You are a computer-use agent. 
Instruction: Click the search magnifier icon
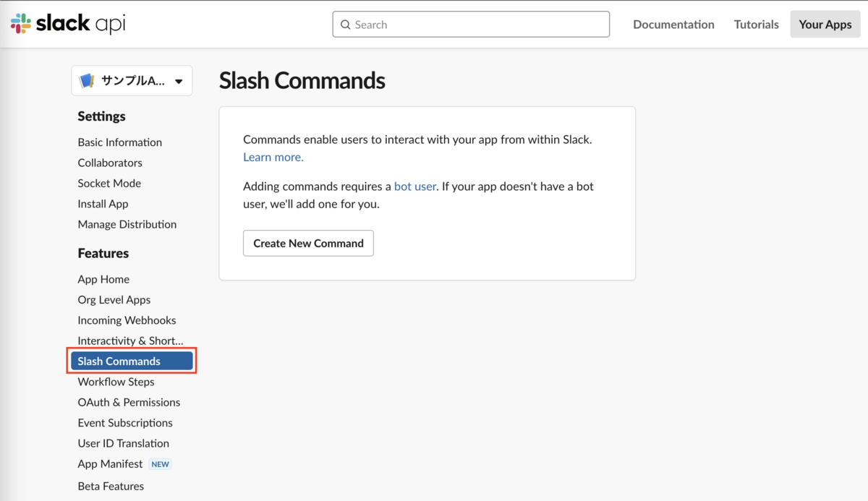[346, 25]
